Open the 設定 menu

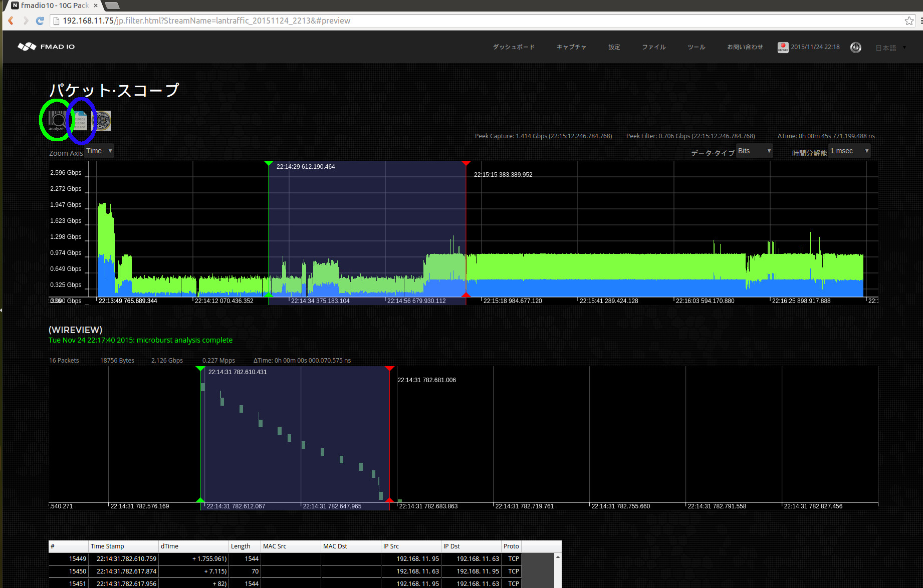614,47
